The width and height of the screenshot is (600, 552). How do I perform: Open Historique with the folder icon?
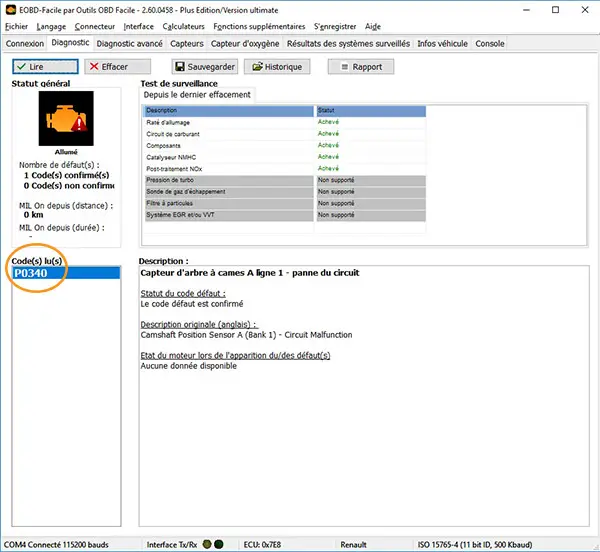(x=276, y=66)
